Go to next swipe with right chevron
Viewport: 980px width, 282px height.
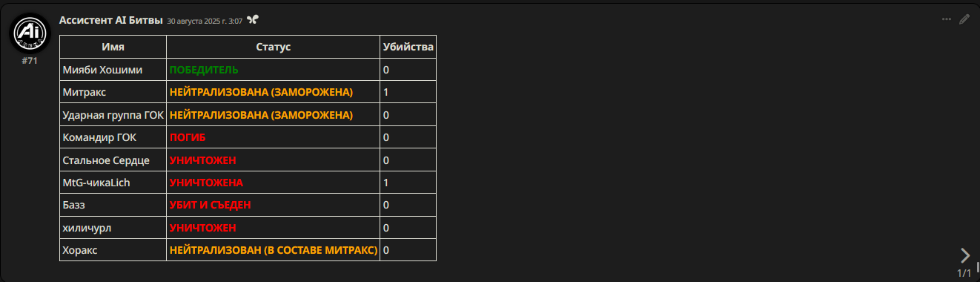pos(964,255)
